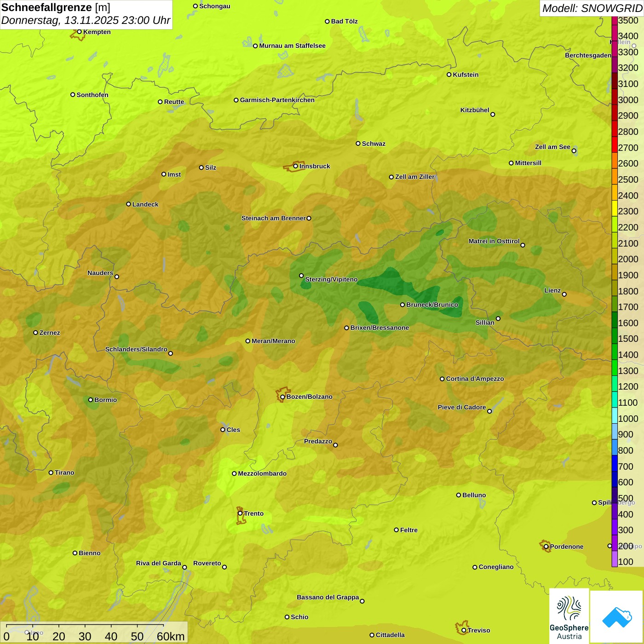Image resolution: width=644 pixels, height=644 pixels.
Task: Click the Schongau label
Action: (215, 6)
